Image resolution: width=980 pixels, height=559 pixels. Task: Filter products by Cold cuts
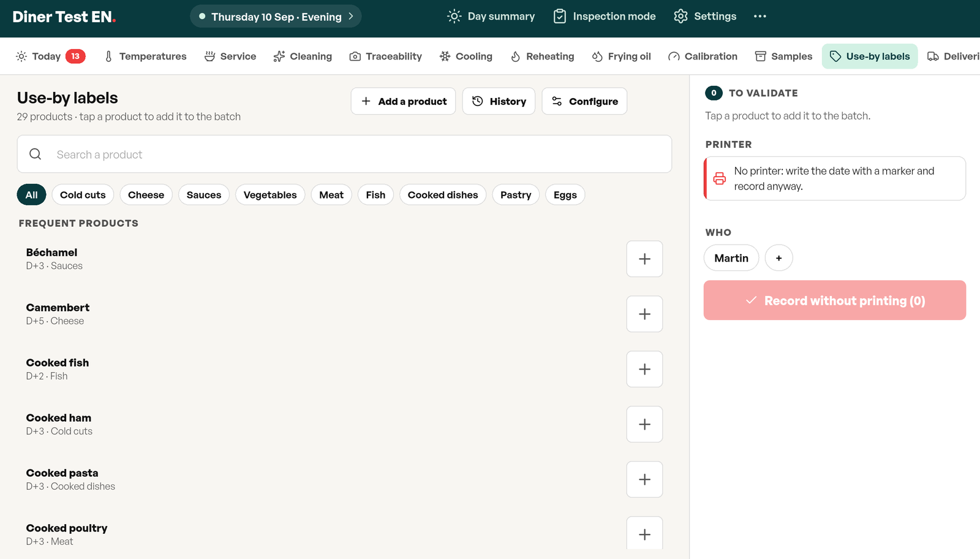(83, 195)
